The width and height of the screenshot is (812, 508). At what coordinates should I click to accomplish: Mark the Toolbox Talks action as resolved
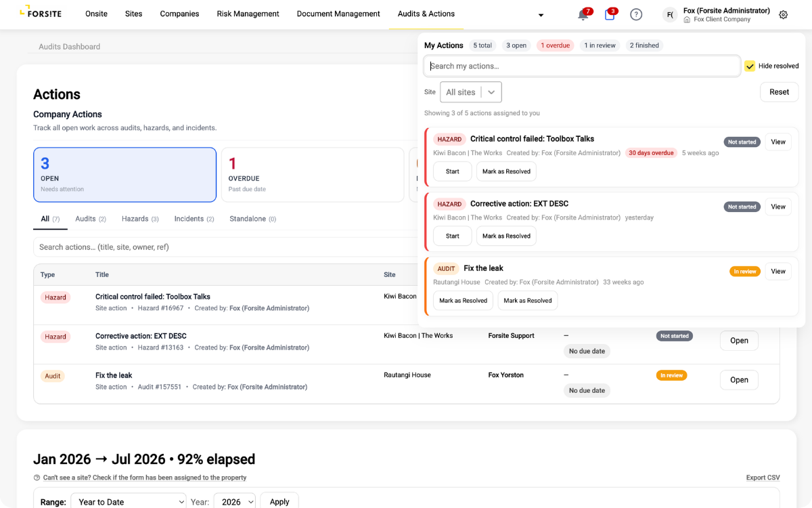pos(506,171)
